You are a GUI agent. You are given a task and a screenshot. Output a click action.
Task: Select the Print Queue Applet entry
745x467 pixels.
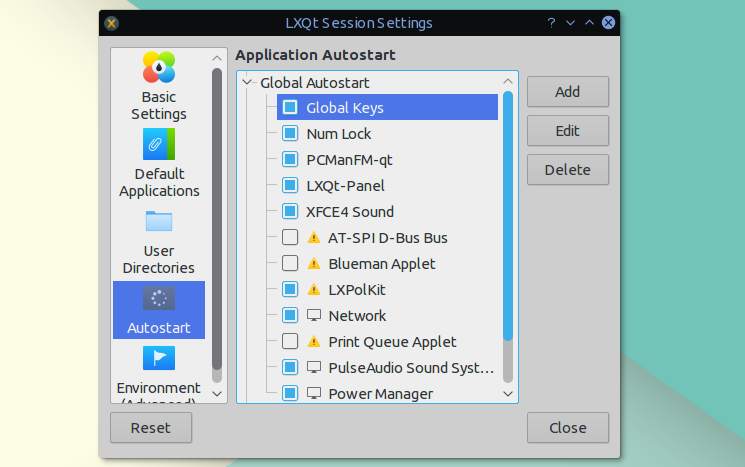(x=392, y=342)
